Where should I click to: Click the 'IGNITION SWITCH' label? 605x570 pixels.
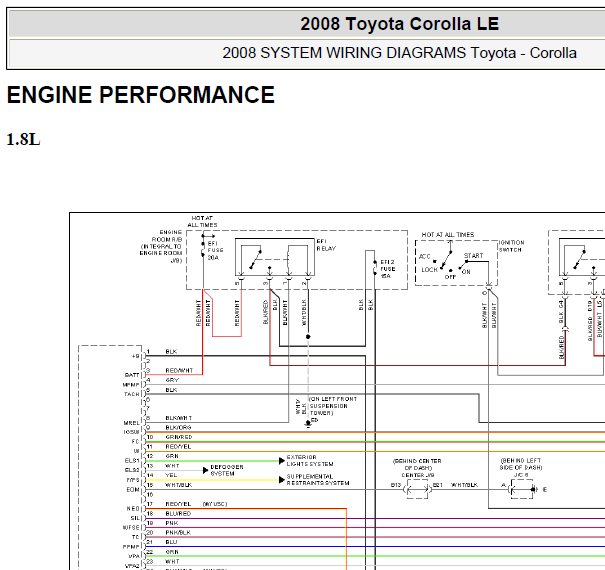pos(512,246)
